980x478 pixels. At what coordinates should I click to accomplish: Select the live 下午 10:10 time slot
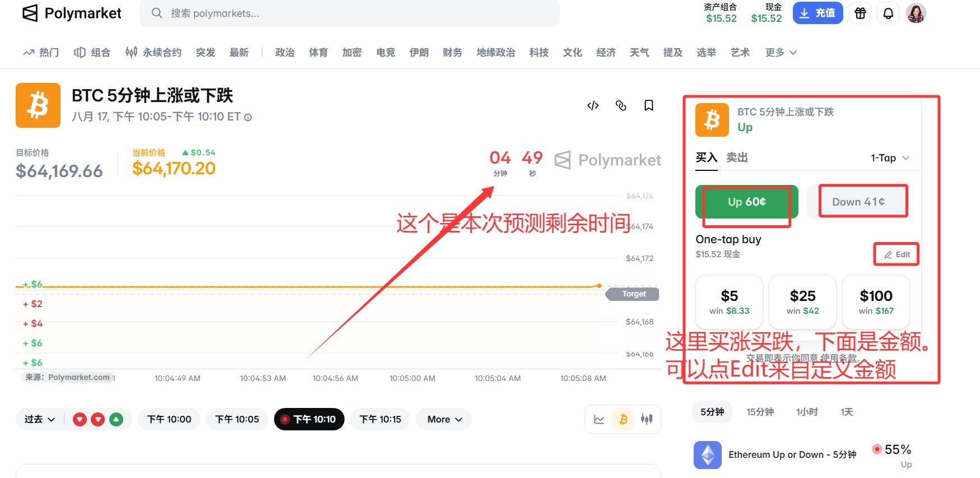tap(309, 419)
